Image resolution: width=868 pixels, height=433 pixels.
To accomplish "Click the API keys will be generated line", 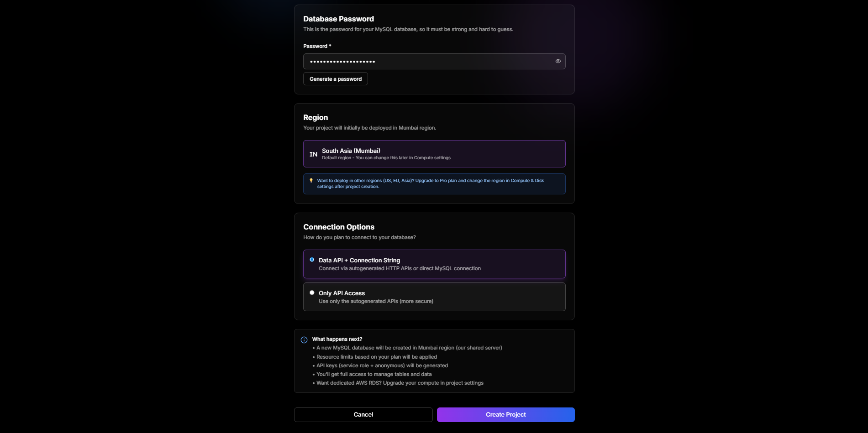I will pyautogui.click(x=382, y=365).
